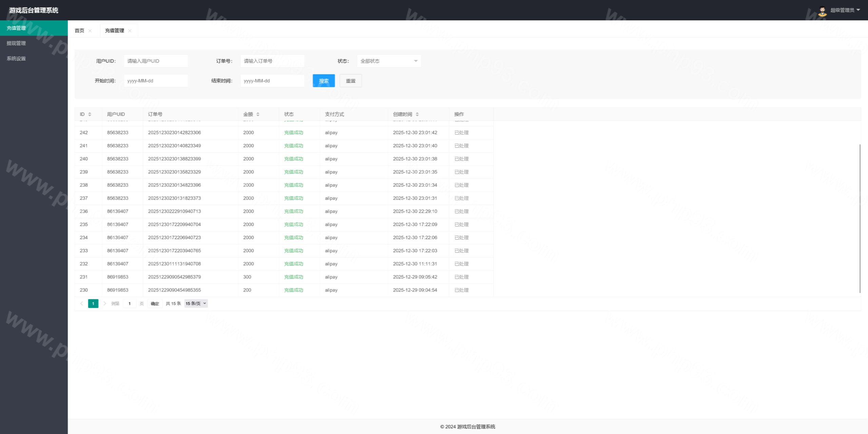Switch to the 首页 tab
Image resolution: width=868 pixels, height=434 pixels.
coord(79,31)
